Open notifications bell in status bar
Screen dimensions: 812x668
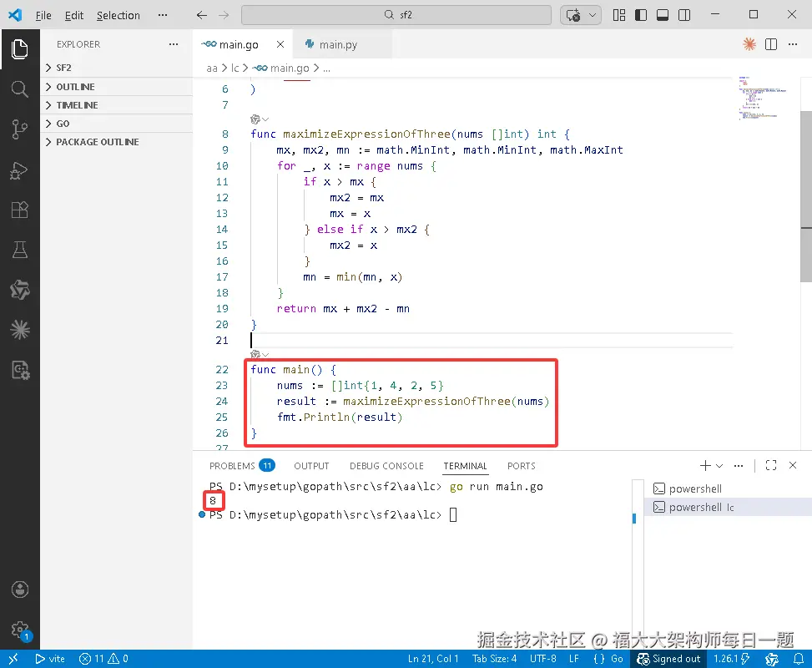(x=799, y=659)
